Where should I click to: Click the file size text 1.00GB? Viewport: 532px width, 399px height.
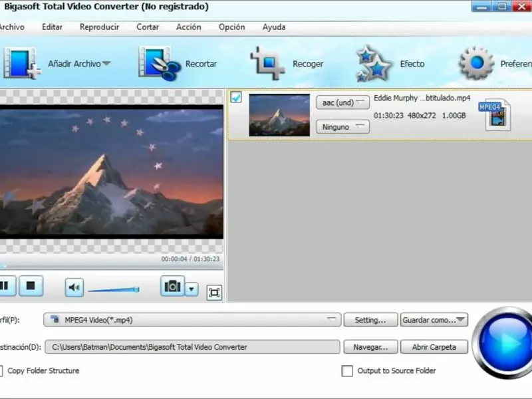[x=454, y=116]
